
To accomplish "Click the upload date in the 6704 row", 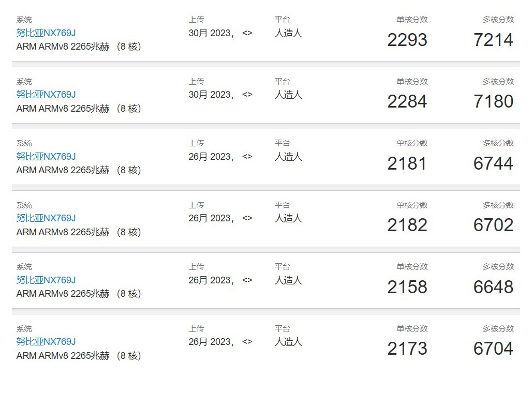I will click(x=212, y=342).
